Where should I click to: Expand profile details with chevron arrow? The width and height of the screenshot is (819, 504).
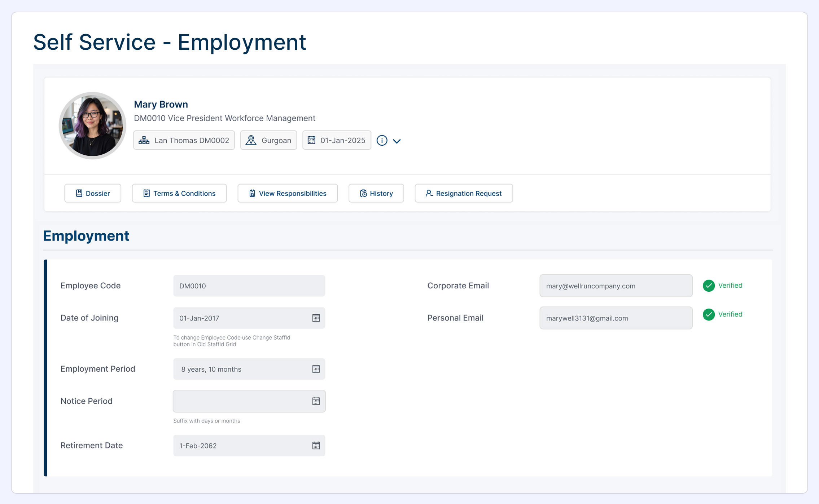tap(397, 141)
